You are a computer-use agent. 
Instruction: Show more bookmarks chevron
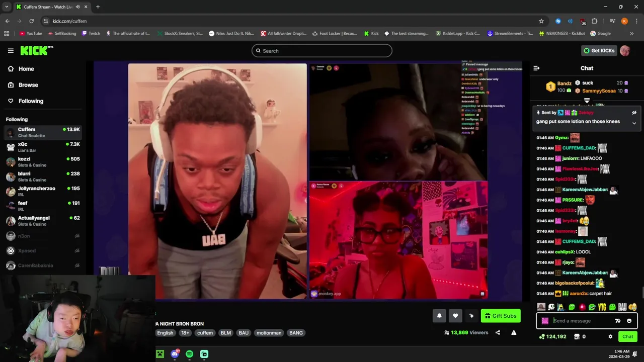pyautogui.click(x=632, y=34)
